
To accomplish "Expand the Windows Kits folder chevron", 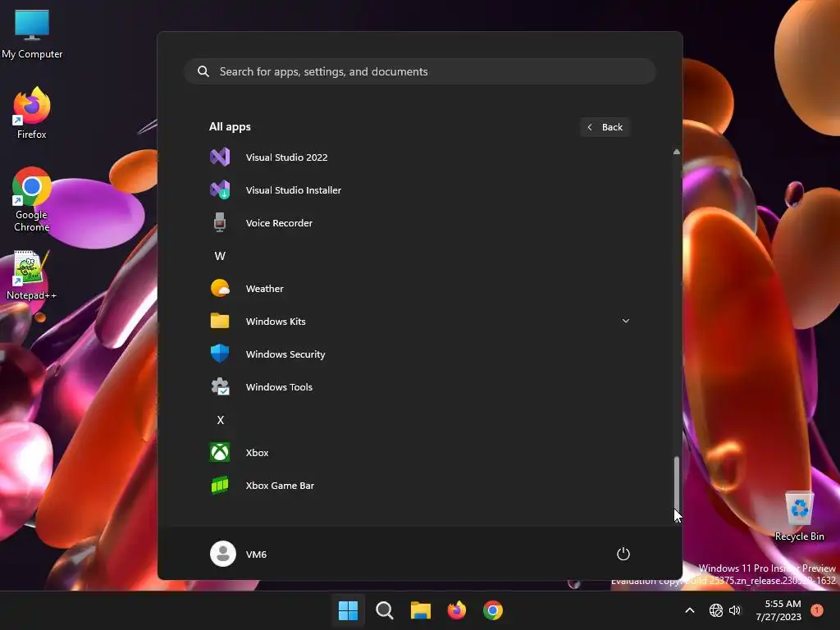I will pos(626,321).
